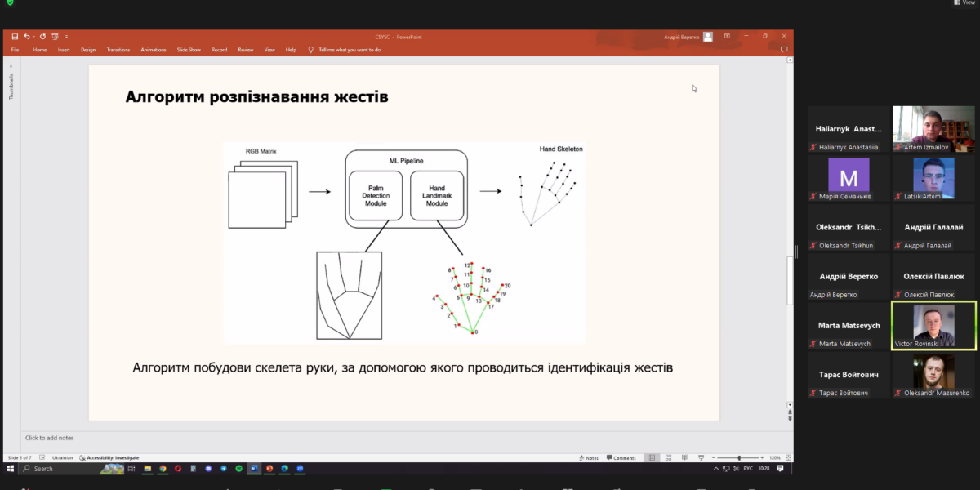Screen dimensions: 980x490
Task: Fit slide to current window
Action: point(787,457)
